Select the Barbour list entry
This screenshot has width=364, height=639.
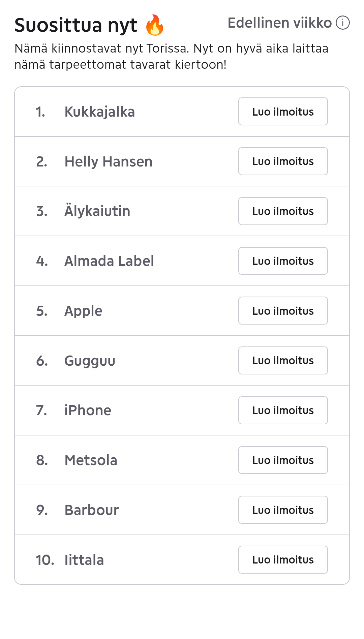[x=92, y=510]
